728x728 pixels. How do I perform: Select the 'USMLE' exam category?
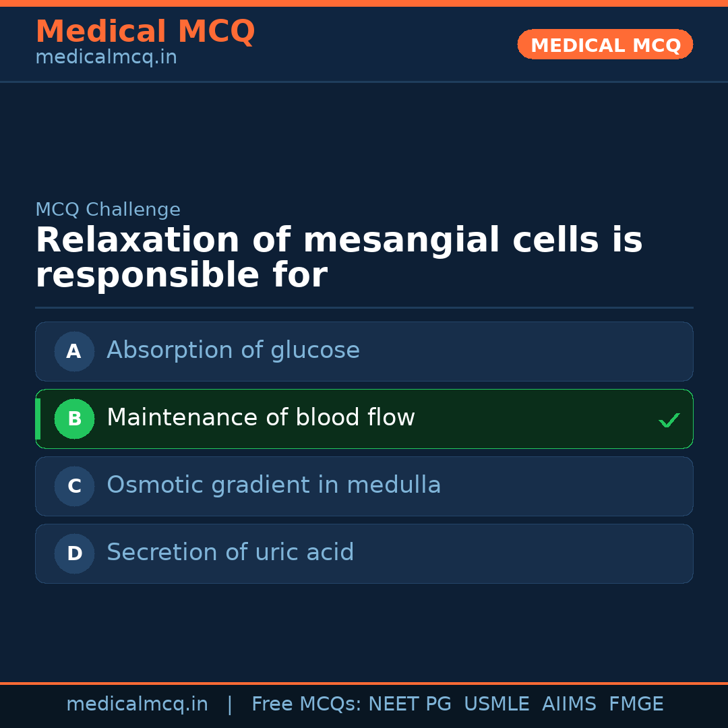coord(497,704)
